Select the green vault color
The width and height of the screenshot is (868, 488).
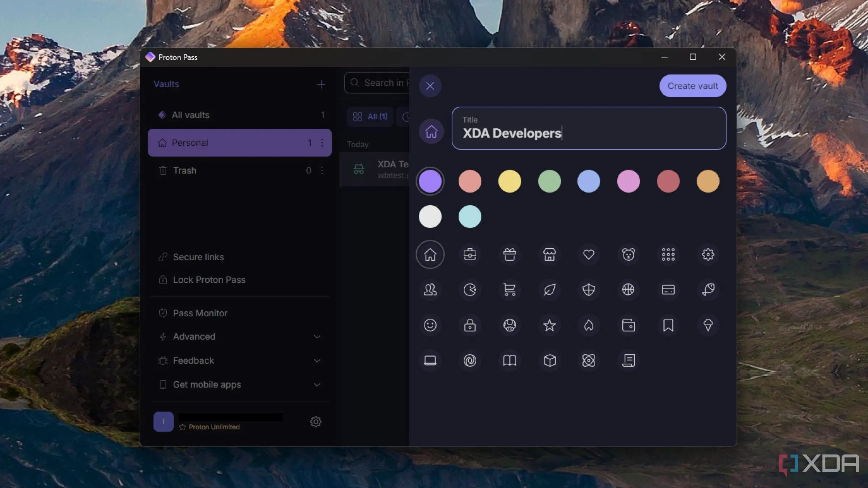[549, 181]
